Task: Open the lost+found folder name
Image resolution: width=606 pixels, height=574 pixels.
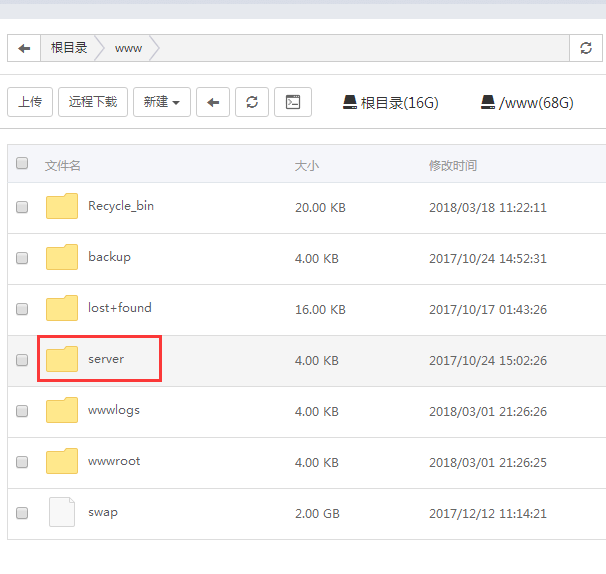Action: 120,308
